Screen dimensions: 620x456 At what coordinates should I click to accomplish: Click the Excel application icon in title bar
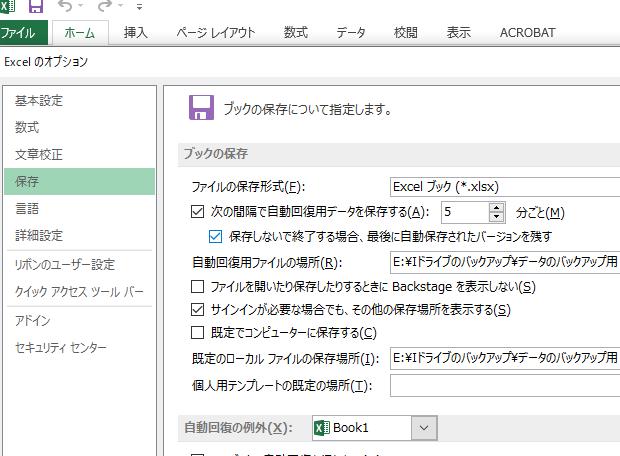[9, 7]
